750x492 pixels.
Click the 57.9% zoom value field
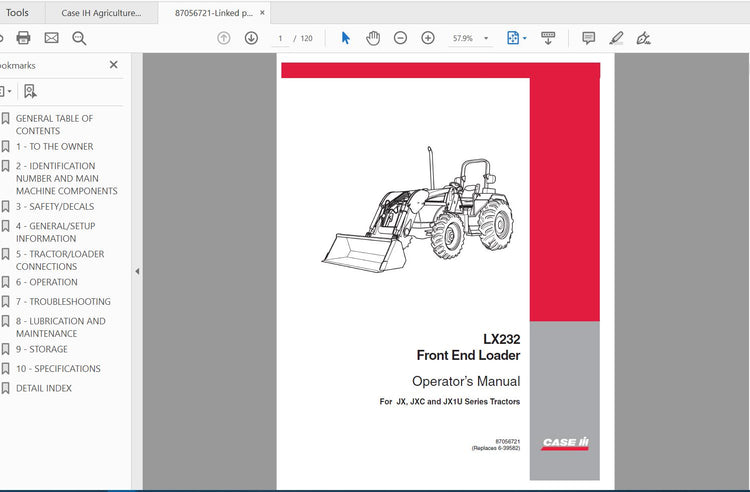[x=463, y=38]
